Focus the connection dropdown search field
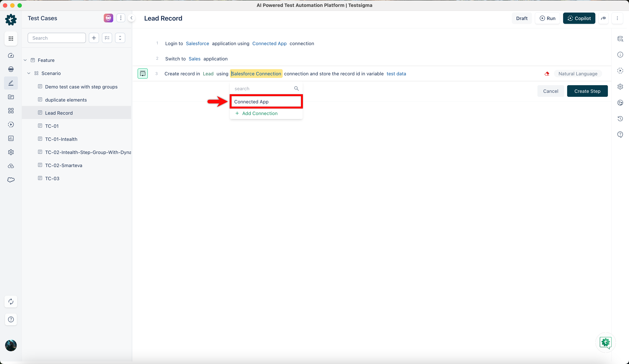This screenshot has height=364, width=629. click(263, 89)
